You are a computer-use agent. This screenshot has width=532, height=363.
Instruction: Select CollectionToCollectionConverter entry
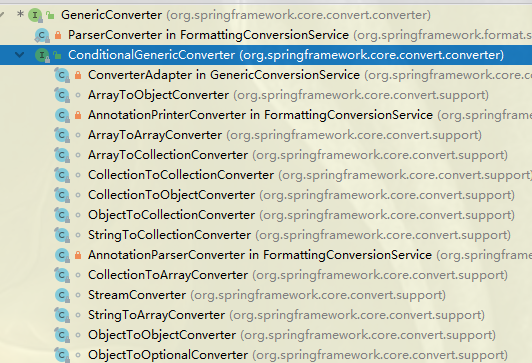pos(181,175)
